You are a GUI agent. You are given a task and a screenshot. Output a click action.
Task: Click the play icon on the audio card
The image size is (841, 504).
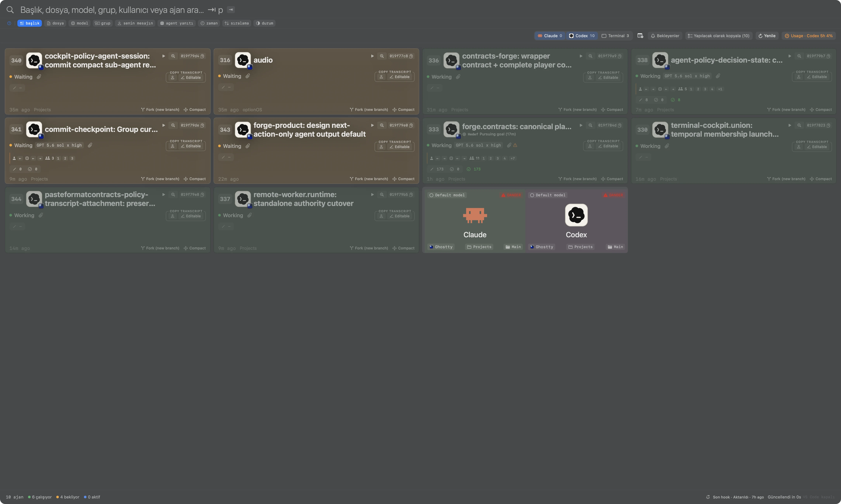(x=372, y=56)
